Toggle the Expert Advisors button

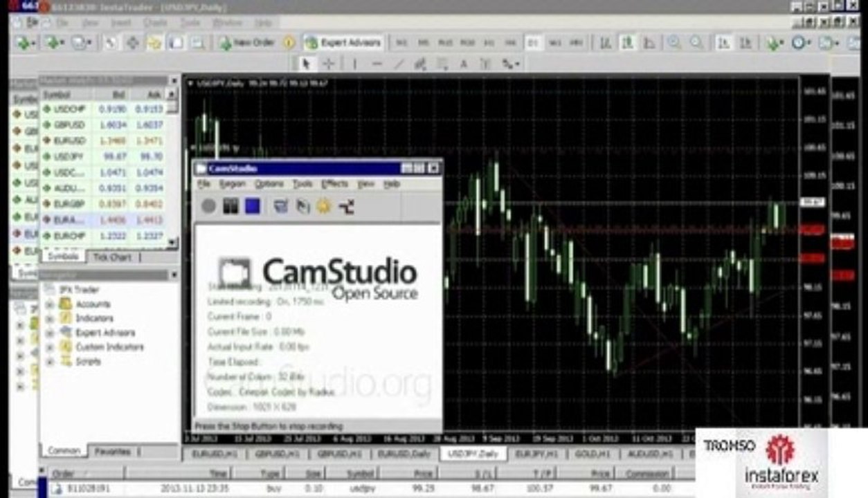(343, 42)
